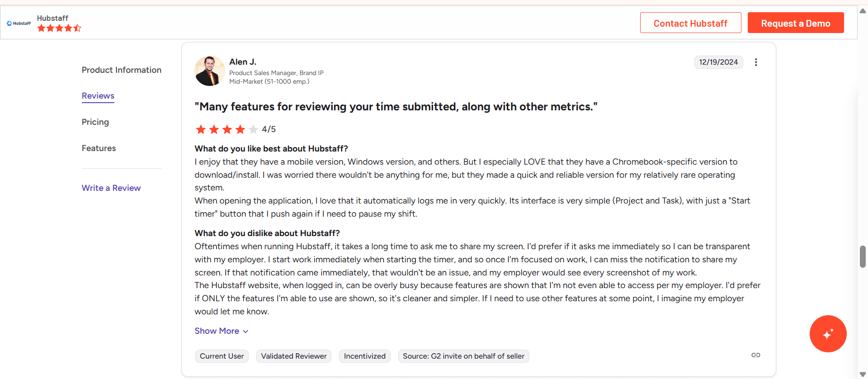
Task: Jump to the Features section
Action: [x=99, y=148]
